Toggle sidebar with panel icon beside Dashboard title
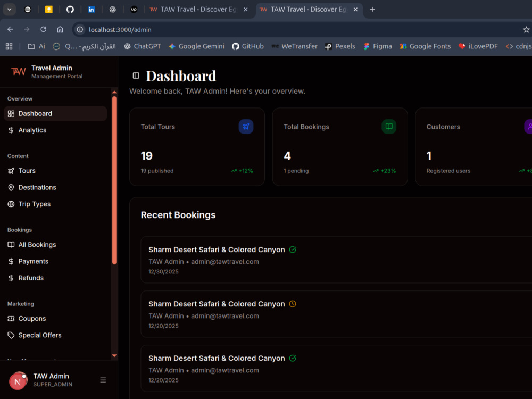The width and height of the screenshot is (532, 399). [136, 76]
